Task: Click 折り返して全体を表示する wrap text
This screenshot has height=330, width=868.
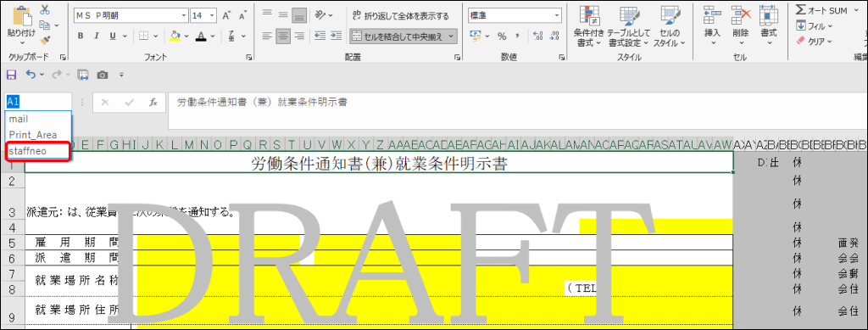Action: click(x=401, y=15)
